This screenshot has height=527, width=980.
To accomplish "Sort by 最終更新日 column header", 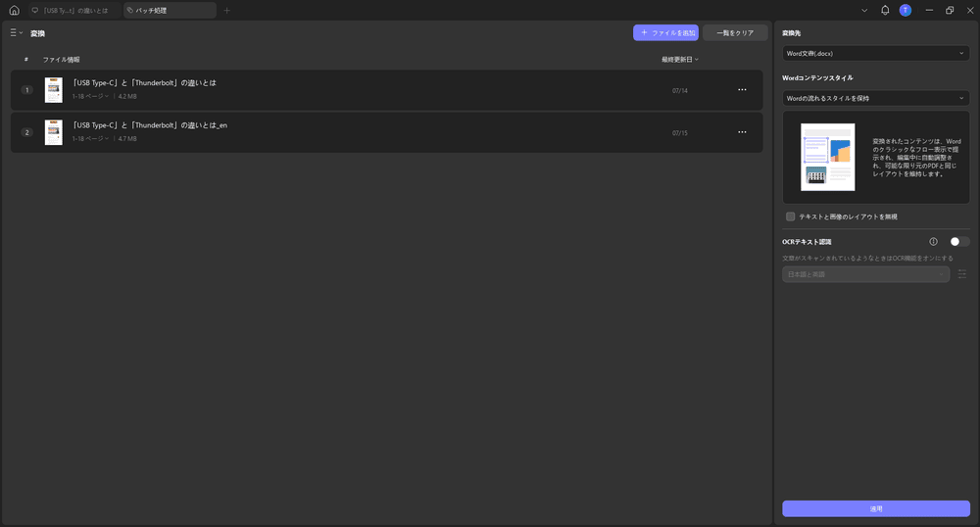I will coord(679,60).
